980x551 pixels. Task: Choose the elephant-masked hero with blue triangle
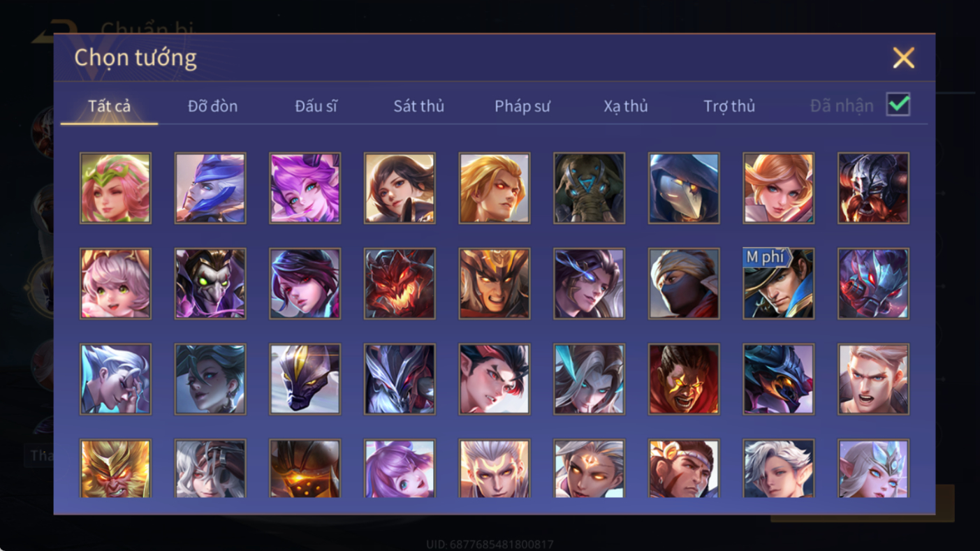589,189
